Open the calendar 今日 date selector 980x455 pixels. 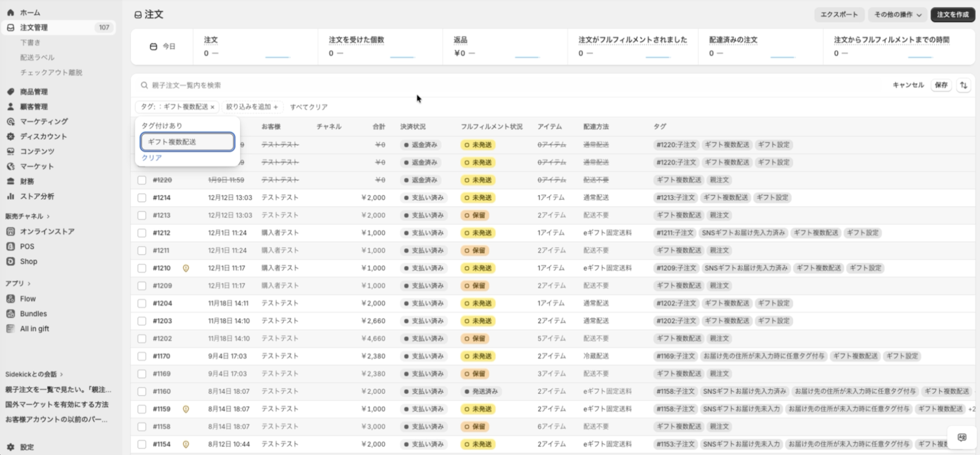(162, 46)
